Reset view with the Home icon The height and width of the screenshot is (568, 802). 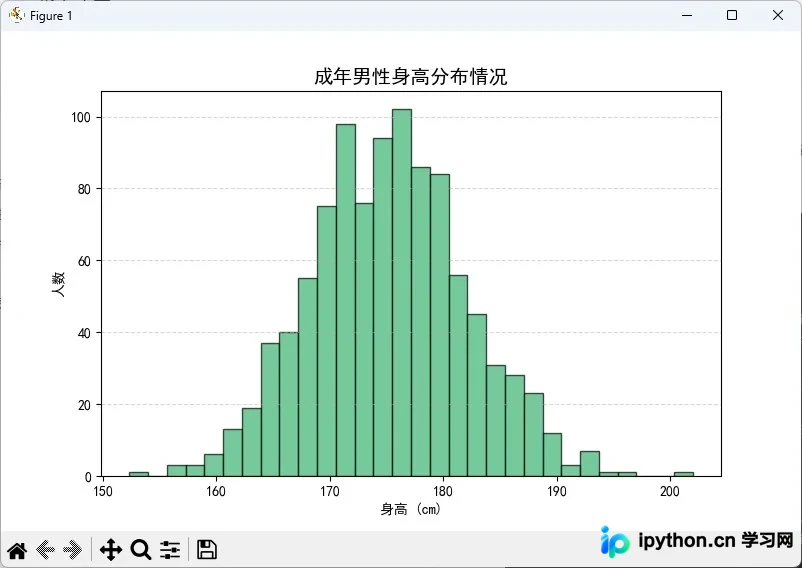[17, 551]
